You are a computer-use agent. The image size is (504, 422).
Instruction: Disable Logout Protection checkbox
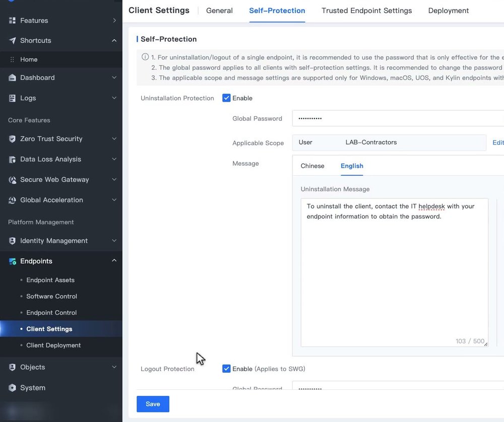226,369
